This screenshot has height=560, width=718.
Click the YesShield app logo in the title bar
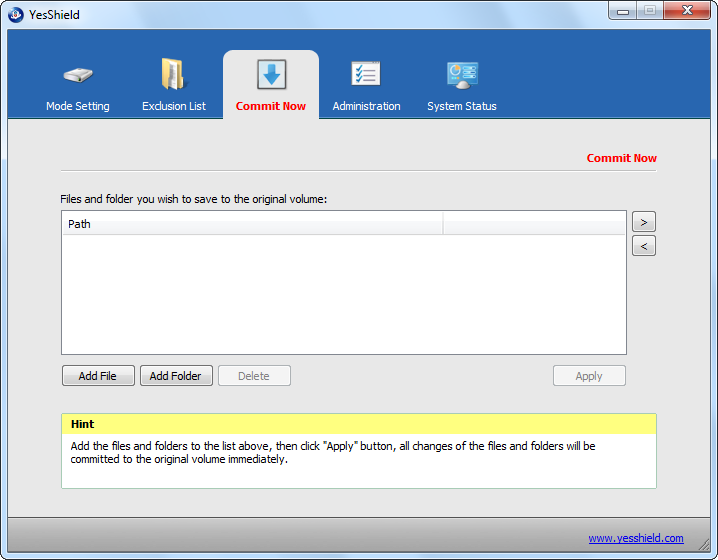16,15
